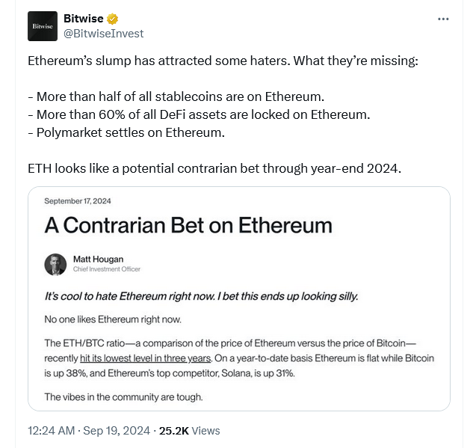Click the gold verified badge next to Bitwise

112,19
